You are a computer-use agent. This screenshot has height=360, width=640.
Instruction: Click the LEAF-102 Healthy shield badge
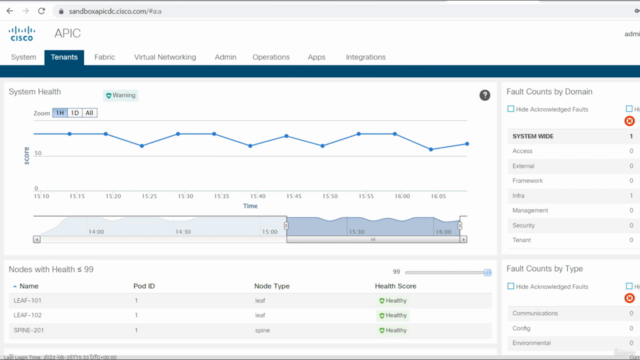tap(393, 316)
